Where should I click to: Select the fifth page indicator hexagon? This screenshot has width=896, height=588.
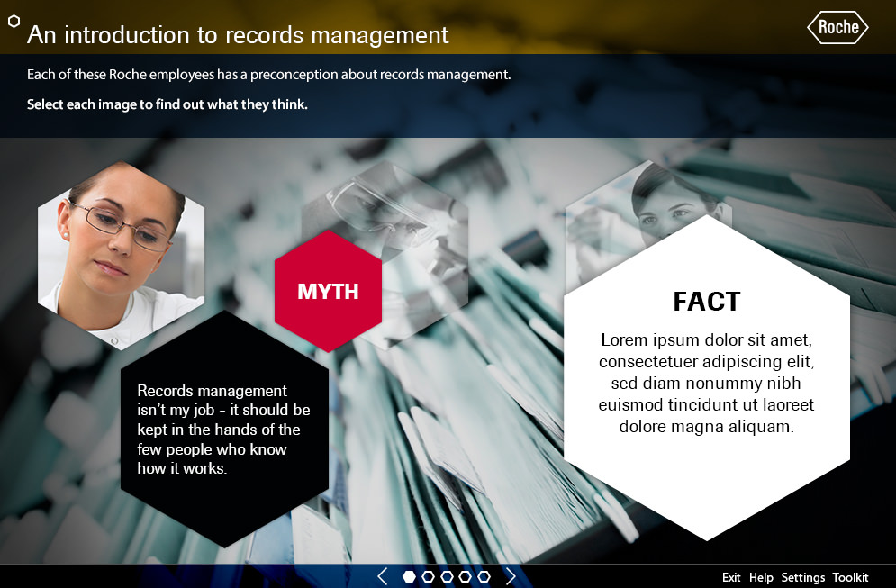point(484,576)
